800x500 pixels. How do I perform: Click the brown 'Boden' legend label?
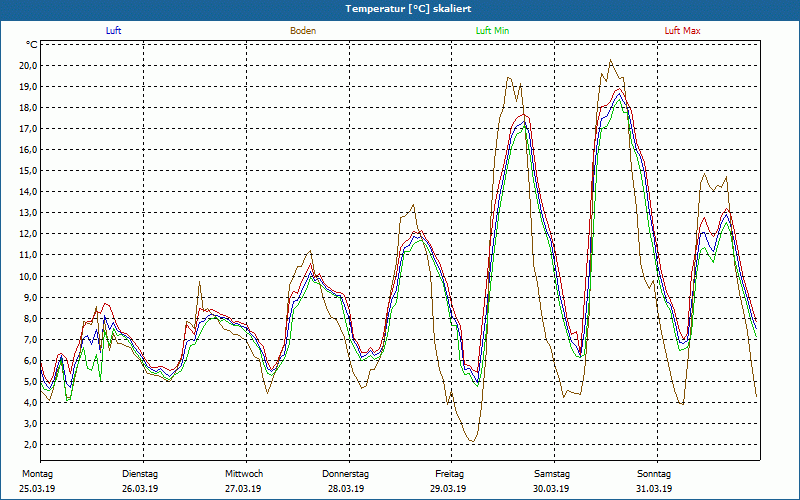click(x=303, y=31)
